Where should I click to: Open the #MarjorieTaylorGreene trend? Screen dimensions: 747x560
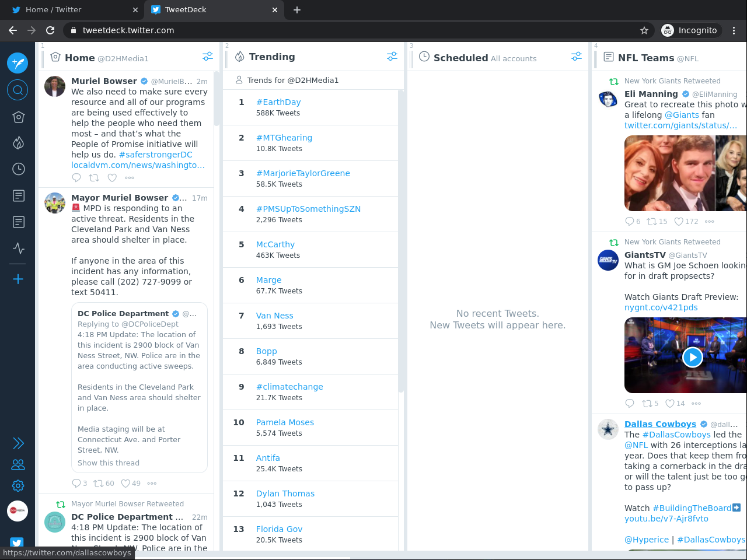(303, 173)
